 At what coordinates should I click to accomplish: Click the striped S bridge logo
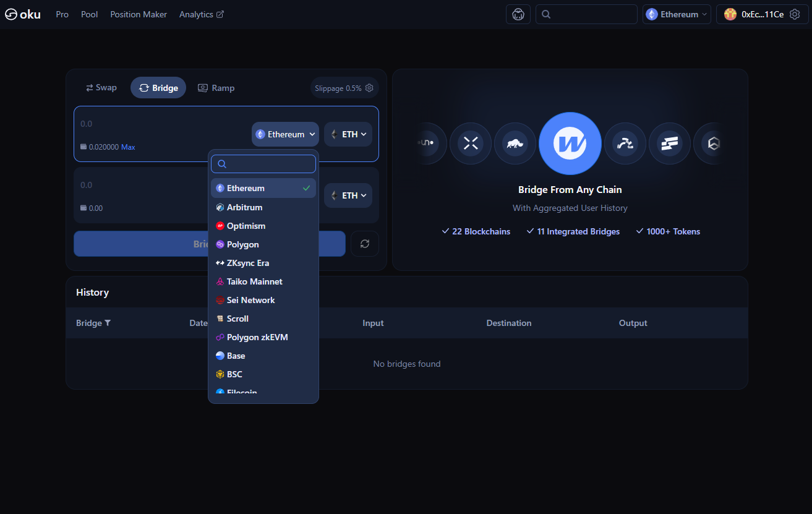pyautogui.click(x=670, y=143)
